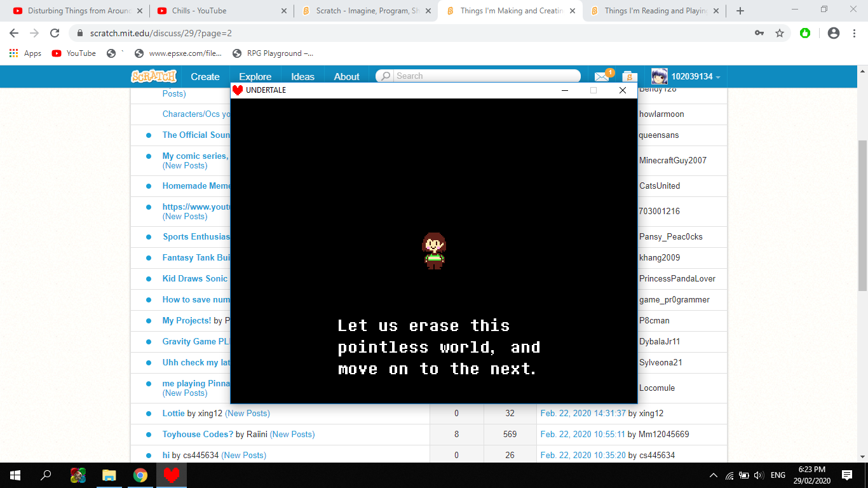Open the Scratch messages envelope icon
This screenshot has width=868, height=488.
(x=601, y=76)
